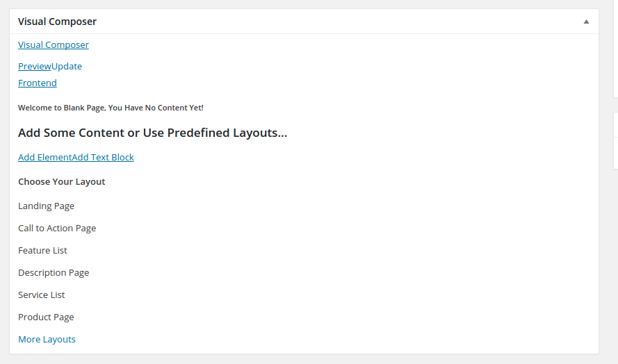Click the Choose Your Layout heading

62,182
